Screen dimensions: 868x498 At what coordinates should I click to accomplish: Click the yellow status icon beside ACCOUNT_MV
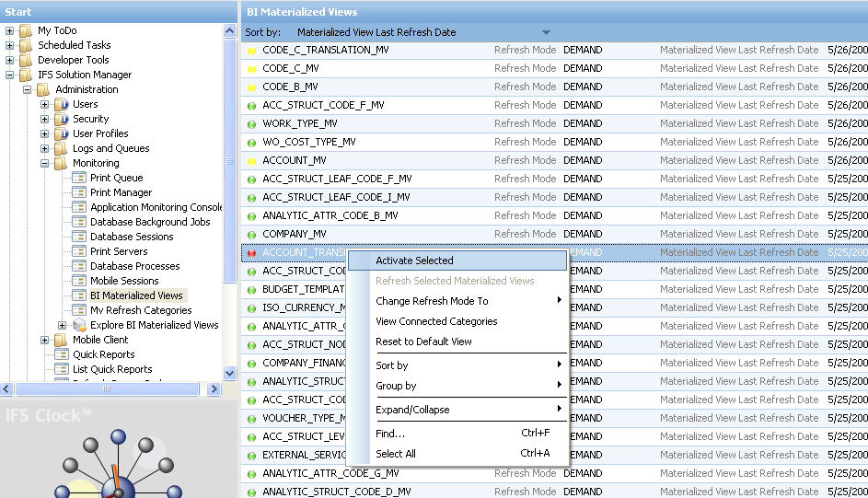(x=252, y=161)
